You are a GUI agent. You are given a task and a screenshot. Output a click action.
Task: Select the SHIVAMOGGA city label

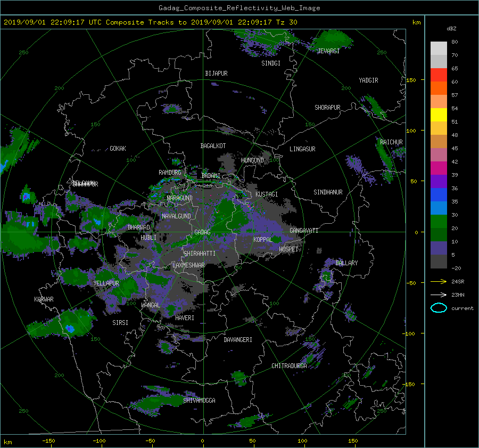tap(199, 401)
